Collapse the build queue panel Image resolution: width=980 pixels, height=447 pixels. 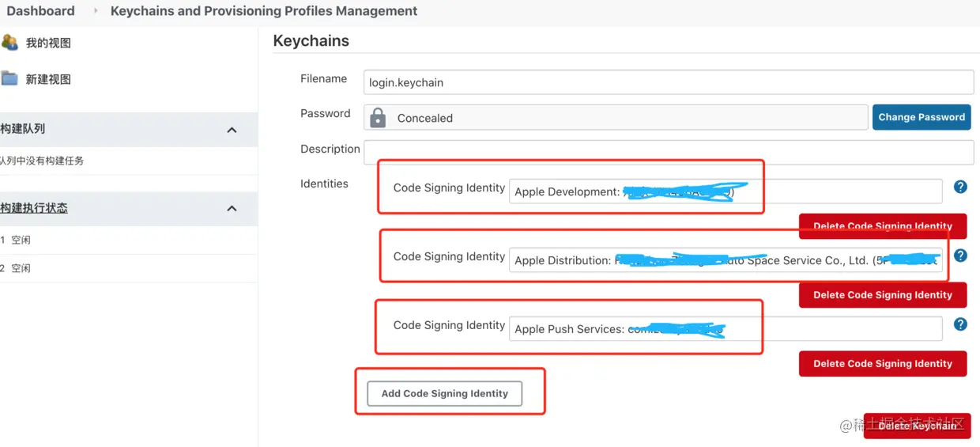tap(232, 130)
